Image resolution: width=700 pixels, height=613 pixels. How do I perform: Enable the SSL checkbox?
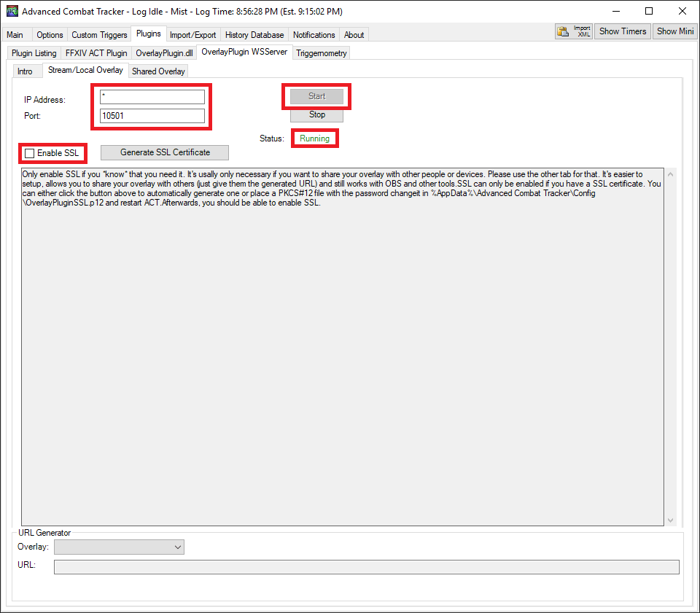[x=29, y=153]
